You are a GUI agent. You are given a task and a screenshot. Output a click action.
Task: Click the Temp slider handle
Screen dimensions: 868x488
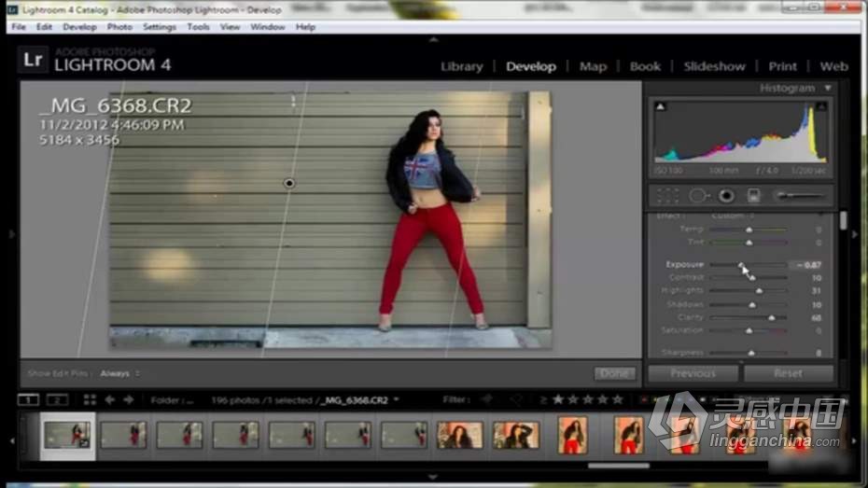(x=749, y=229)
